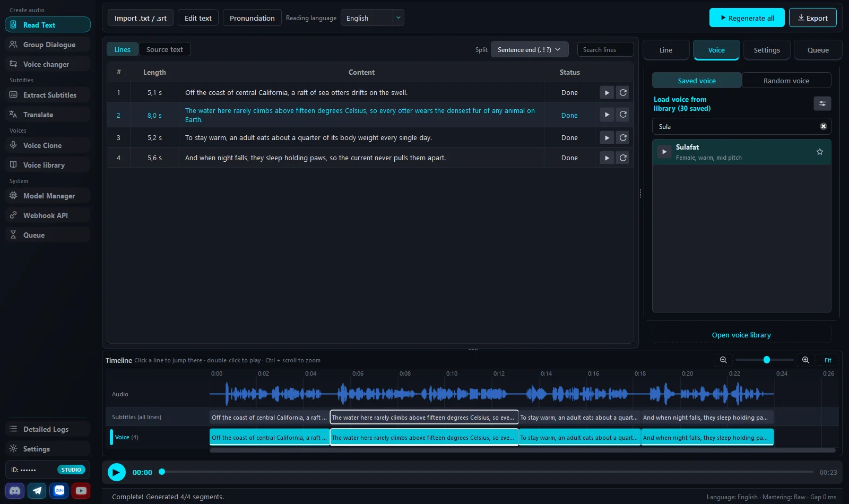Viewport: 849px width, 504px height.
Task: Favorite the Sulafat voice with star
Action: pos(819,152)
